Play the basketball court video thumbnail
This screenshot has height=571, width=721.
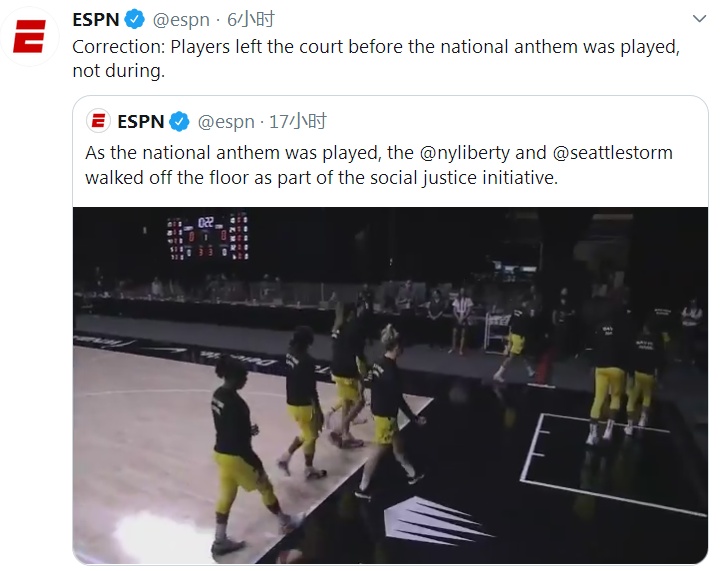390,385
